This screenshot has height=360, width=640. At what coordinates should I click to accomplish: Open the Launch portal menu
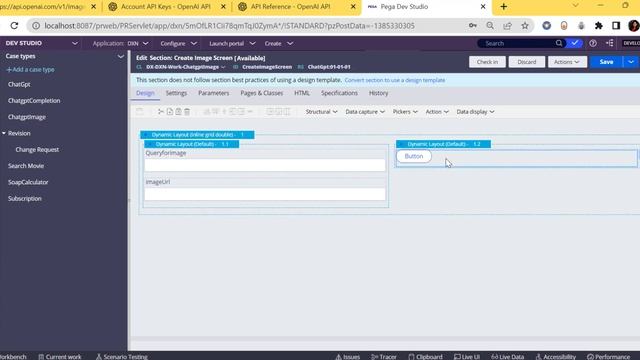pyautogui.click(x=232, y=43)
